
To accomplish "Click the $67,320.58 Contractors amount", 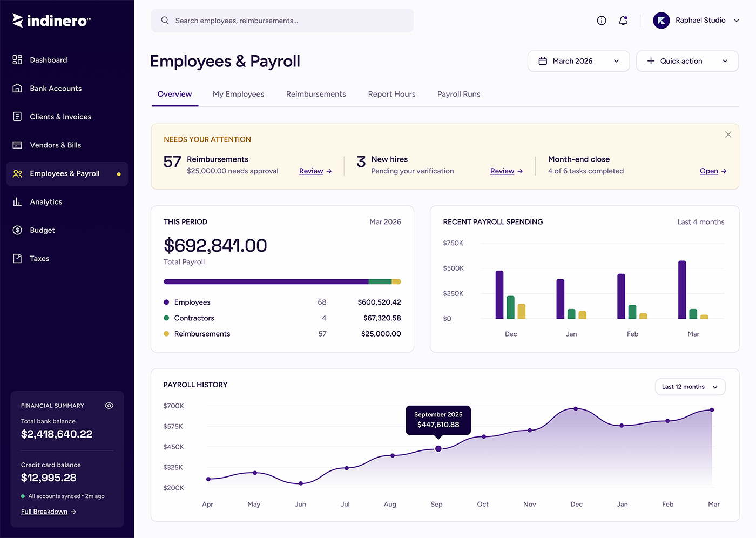I will pyautogui.click(x=382, y=318).
